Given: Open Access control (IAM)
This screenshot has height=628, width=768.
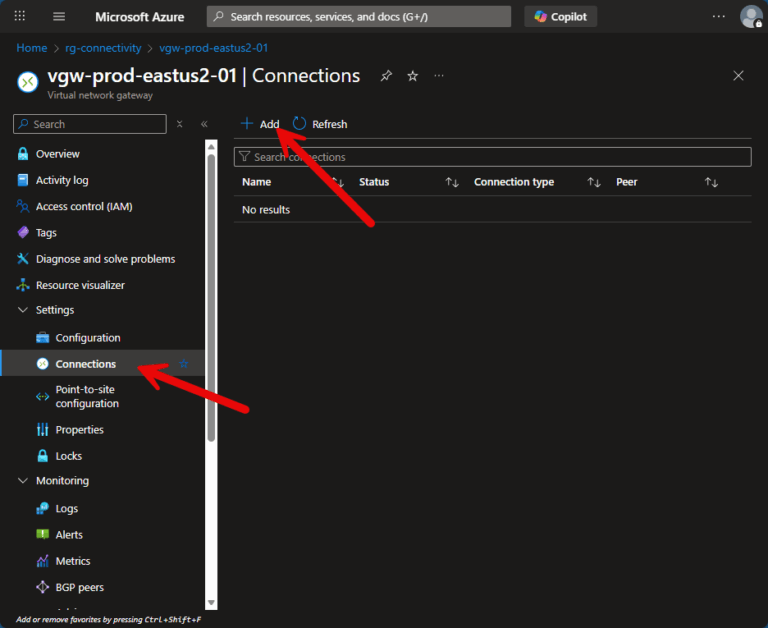Looking at the screenshot, I should click(x=84, y=207).
